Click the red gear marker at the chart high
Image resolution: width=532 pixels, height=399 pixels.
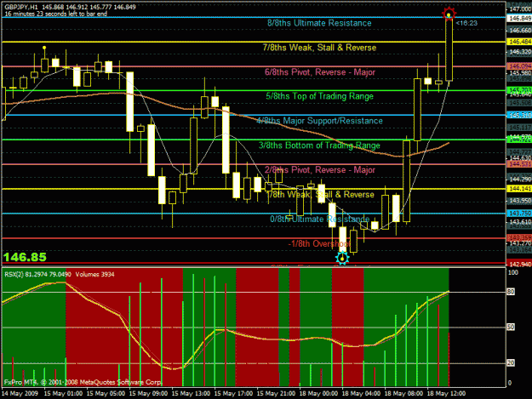tap(449, 14)
